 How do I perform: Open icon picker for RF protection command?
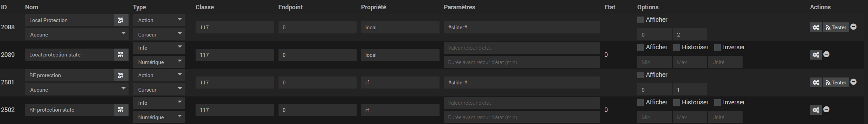(x=121, y=75)
